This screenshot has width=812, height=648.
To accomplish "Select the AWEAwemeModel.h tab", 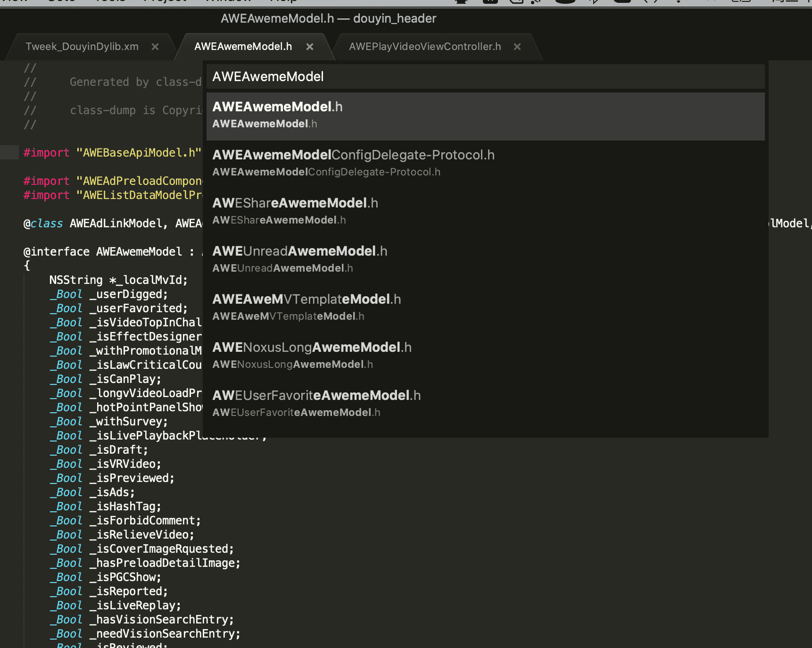I will pos(243,47).
